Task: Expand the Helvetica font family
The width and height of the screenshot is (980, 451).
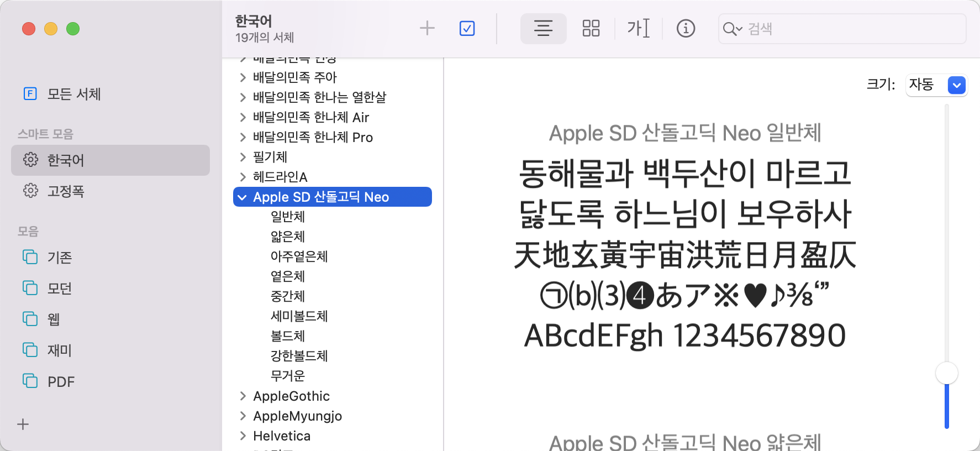Action: pos(243,436)
